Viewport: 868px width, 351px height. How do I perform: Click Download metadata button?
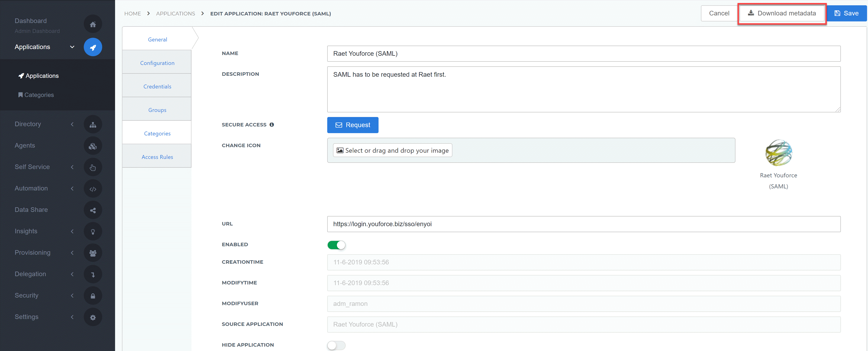click(x=782, y=13)
